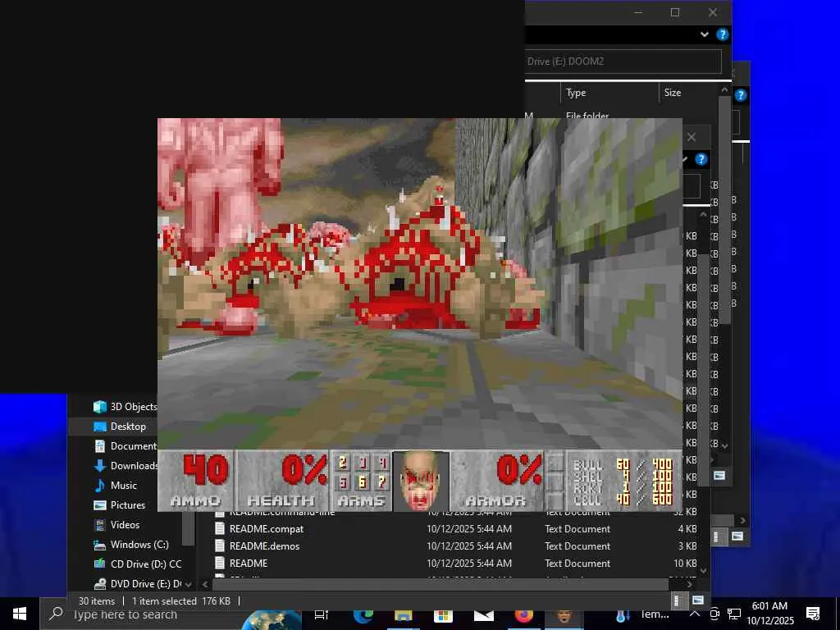Click the file list scroll-left arrow
This screenshot has height=630, width=840.
coord(205,584)
